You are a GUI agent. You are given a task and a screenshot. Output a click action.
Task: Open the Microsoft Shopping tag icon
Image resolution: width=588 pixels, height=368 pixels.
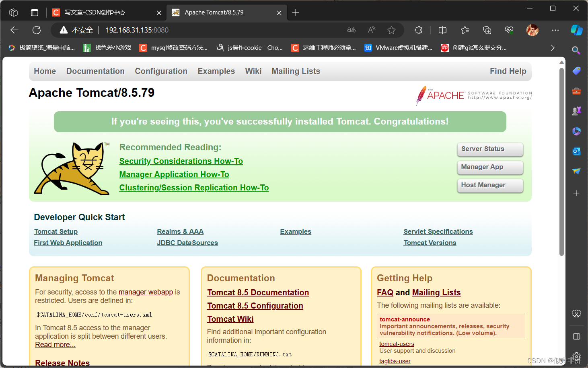point(576,70)
